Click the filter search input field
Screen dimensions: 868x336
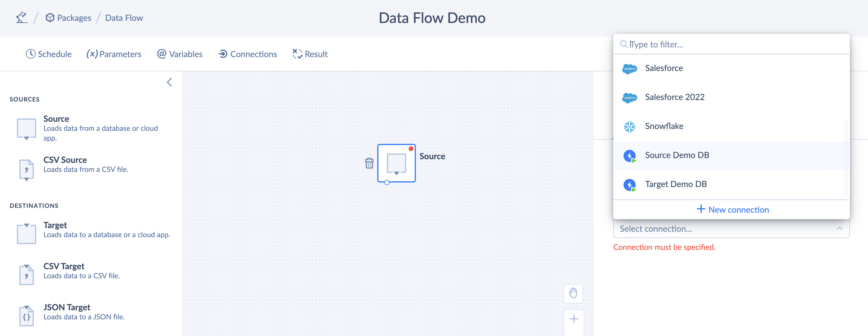tap(732, 44)
